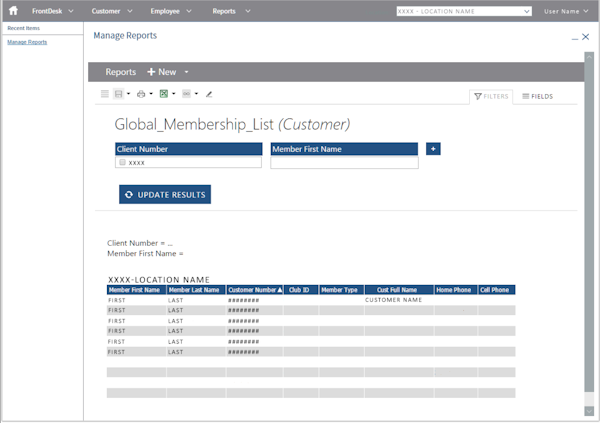Open the FrontDesk menu
600x423 pixels.
[x=52, y=11]
